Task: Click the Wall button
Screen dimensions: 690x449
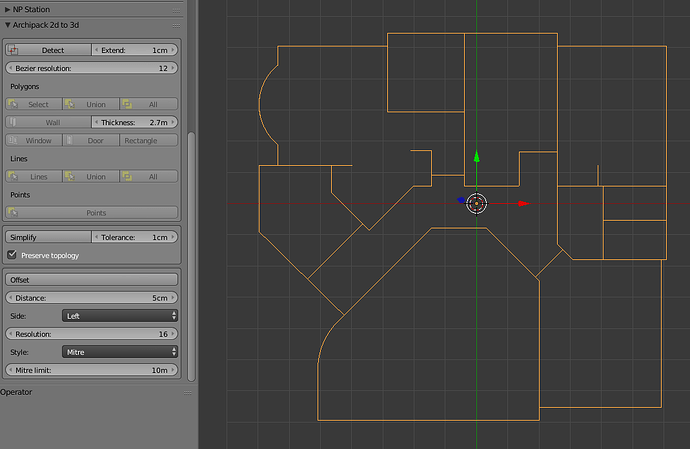Action: 48,122
